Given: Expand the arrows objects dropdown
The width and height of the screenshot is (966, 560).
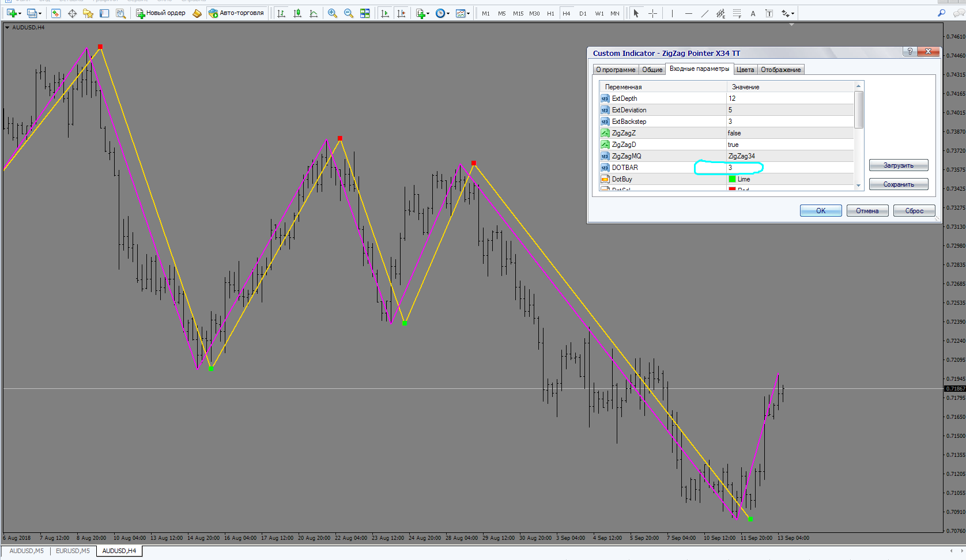Looking at the screenshot, I should point(793,13).
